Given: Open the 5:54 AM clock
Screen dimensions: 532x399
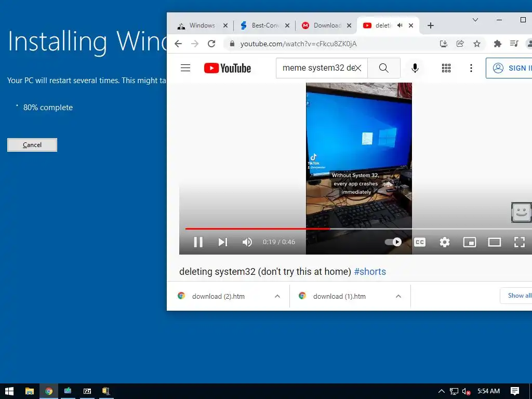Looking at the screenshot, I should click(488, 391).
